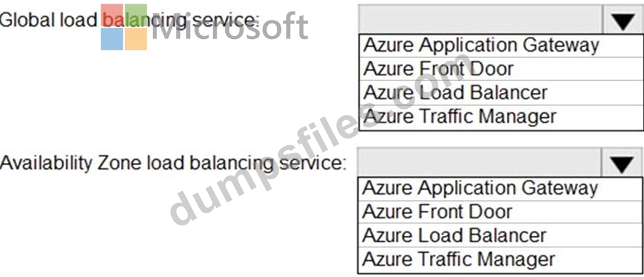
Task: Select Azure Front Door for Global load balancing
Action: [x=501, y=69]
